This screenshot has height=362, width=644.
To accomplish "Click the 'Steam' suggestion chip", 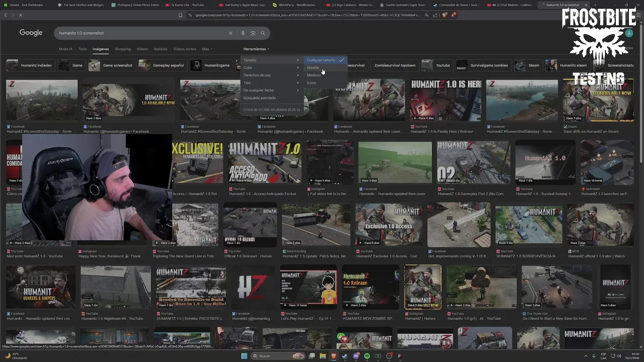I will 528,65.
